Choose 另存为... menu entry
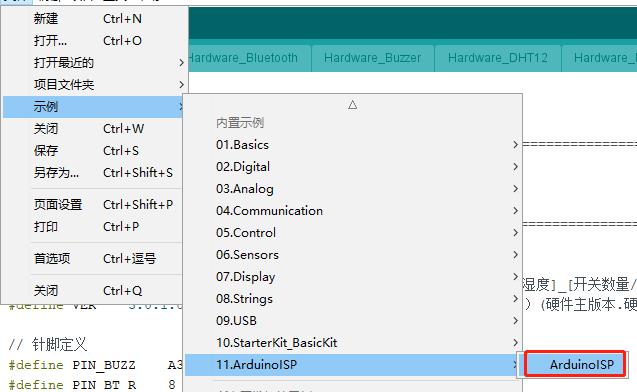Image resolution: width=637 pixels, height=392 pixels. tap(93, 173)
